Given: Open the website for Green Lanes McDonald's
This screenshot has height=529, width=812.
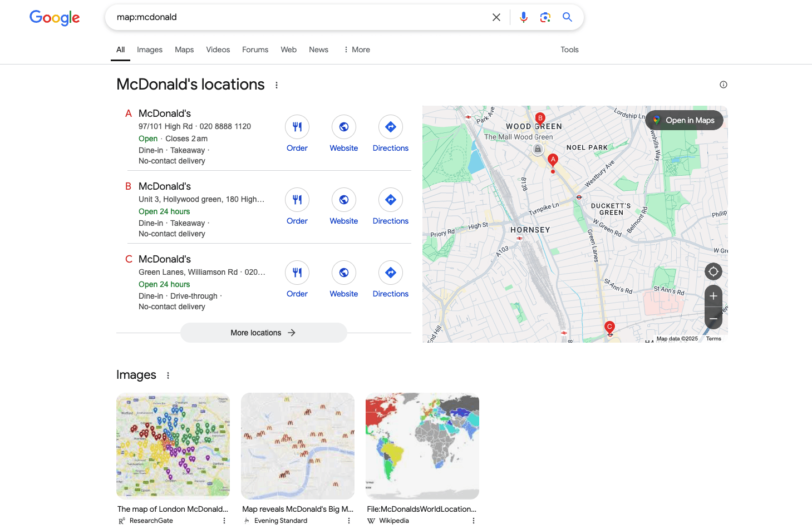Looking at the screenshot, I should click(x=344, y=273).
